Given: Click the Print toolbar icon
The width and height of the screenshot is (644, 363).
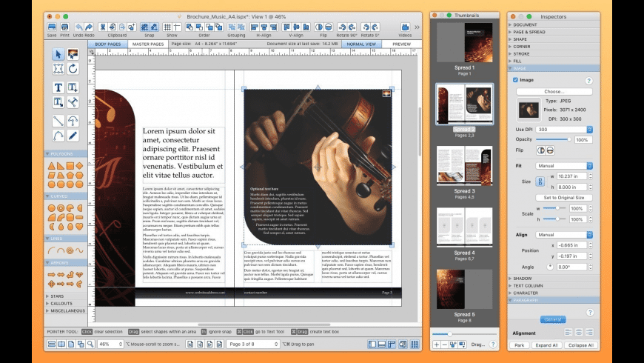Looking at the screenshot, I should tap(64, 27).
